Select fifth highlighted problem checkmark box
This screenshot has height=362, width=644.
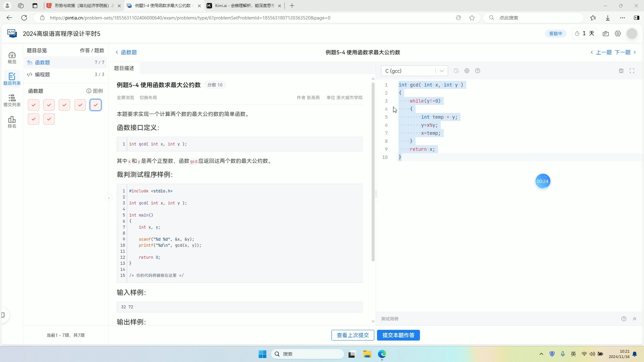click(96, 105)
